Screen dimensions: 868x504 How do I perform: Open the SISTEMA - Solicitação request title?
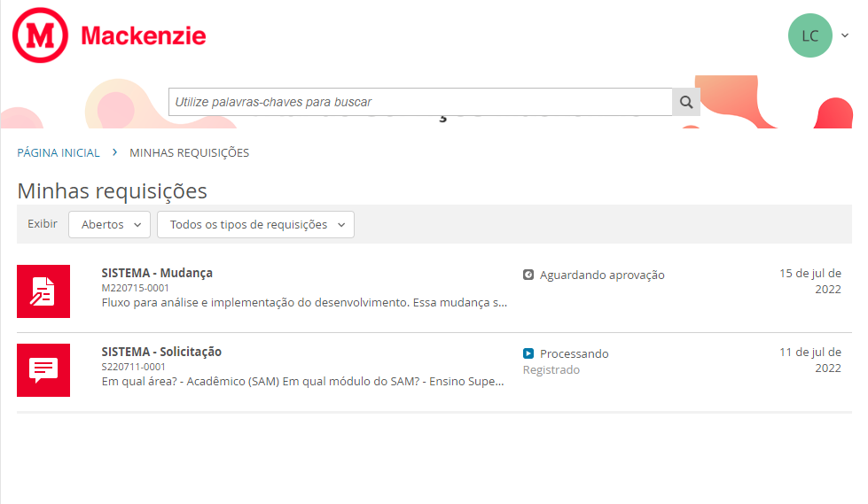161,352
